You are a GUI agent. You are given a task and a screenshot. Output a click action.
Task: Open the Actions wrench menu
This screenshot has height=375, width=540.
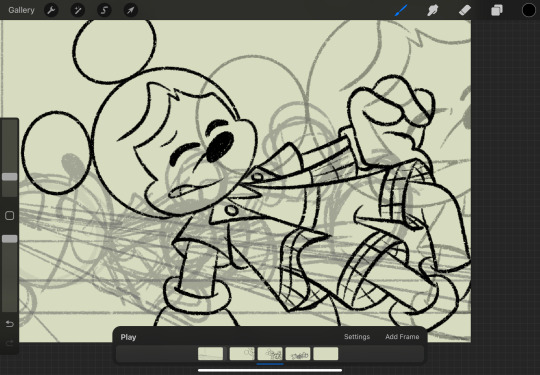pyautogui.click(x=51, y=10)
